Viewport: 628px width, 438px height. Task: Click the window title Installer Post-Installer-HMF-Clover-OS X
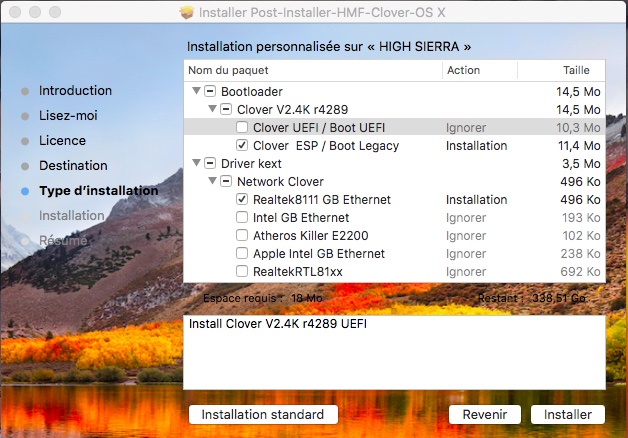[322, 12]
